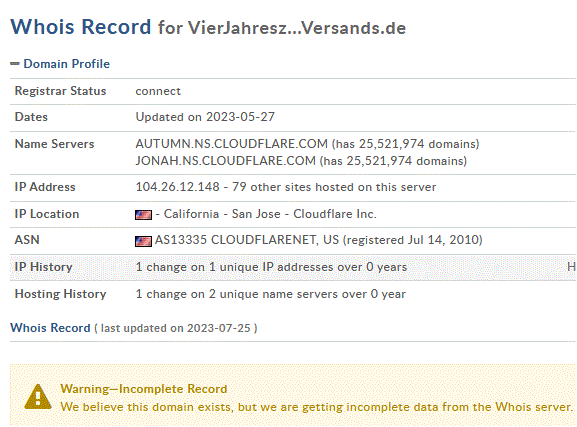The image size is (577, 427).
Task: Click the US flag in ASN row
Action: [x=143, y=241]
